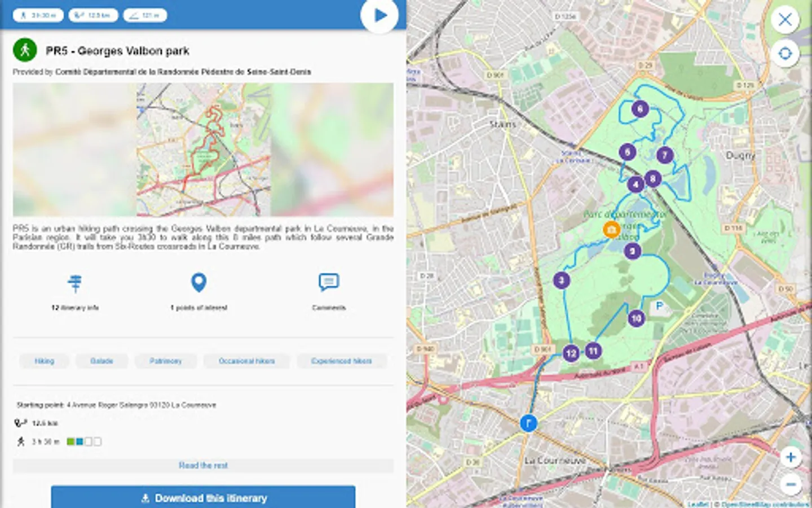Image resolution: width=812 pixels, height=508 pixels.
Task: Select waypoint marker 7 on the map
Action: pyautogui.click(x=665, y=155)
